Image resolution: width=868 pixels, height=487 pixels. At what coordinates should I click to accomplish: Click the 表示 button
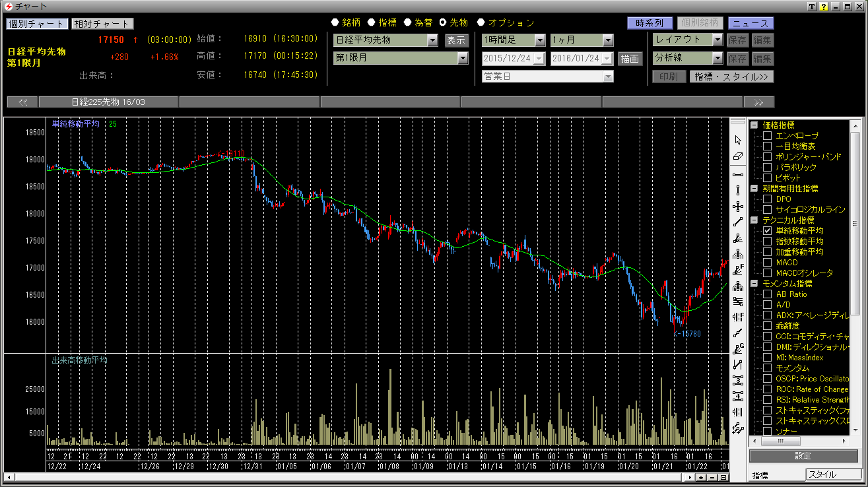pos(456,40)
